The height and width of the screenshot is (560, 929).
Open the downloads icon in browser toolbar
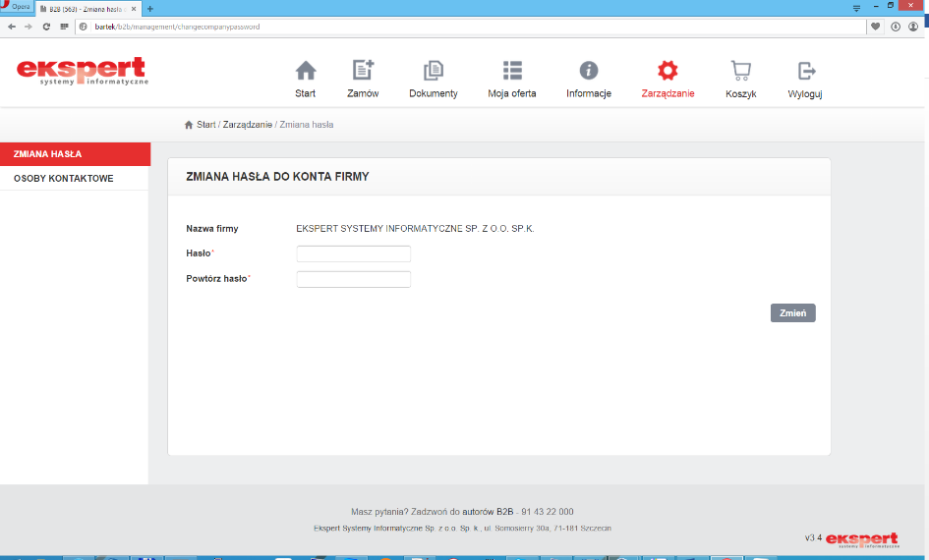(896, 27)
